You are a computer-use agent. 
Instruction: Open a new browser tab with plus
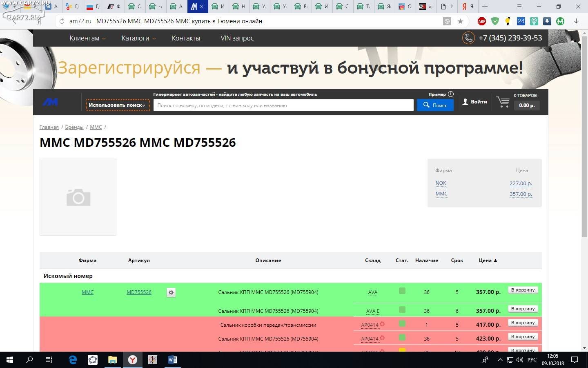click(x=485, y=7)
